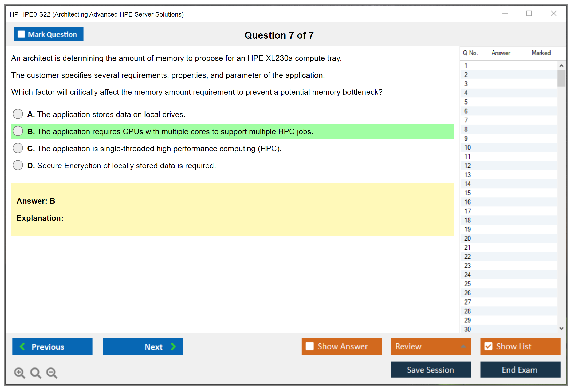The image size is (574, 392).
Task: Maximize the exam window
Action: tap(529, 14)
